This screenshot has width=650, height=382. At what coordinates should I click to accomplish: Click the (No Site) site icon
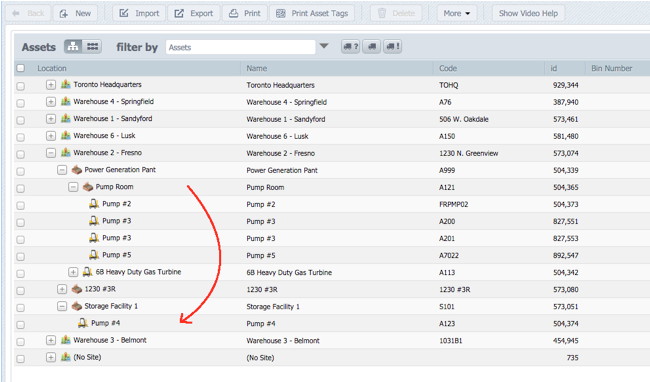[65, 357]
